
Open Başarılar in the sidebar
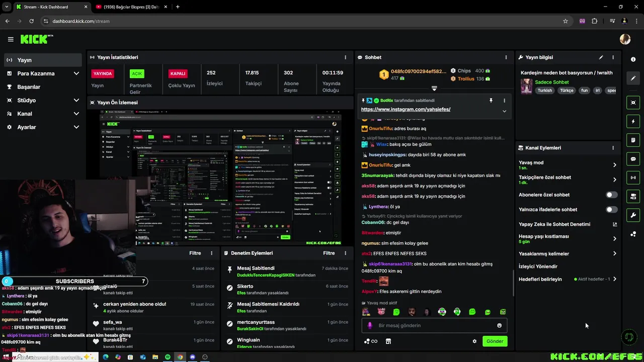pyautogui.click(x=42, y=87)
